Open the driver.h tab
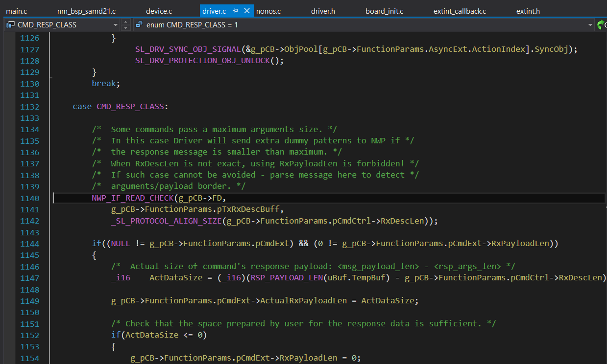Viewport: 607px width, 364px height. (x=323, y=11)
